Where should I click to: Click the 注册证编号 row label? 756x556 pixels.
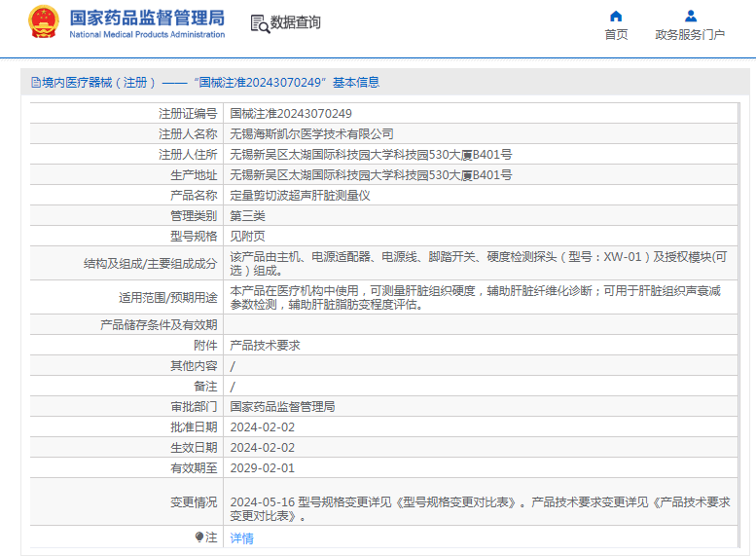pyautogui.click(x=188, y=114)
